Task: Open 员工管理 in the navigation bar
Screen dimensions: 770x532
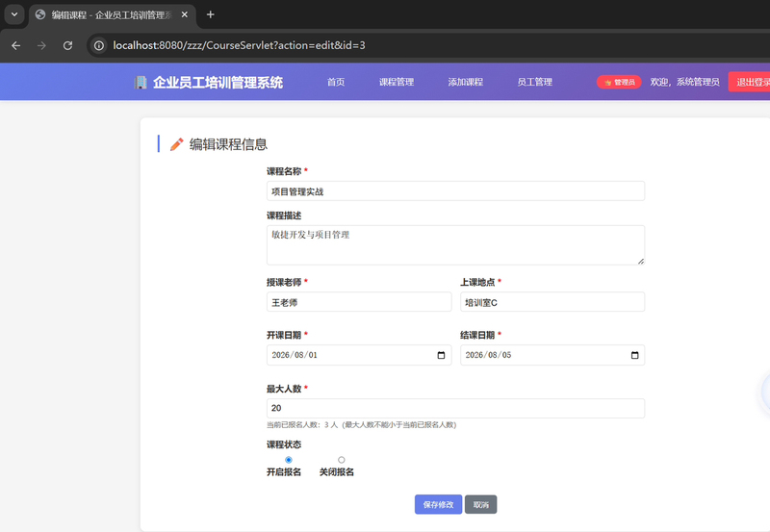Action: pos(535,82)
